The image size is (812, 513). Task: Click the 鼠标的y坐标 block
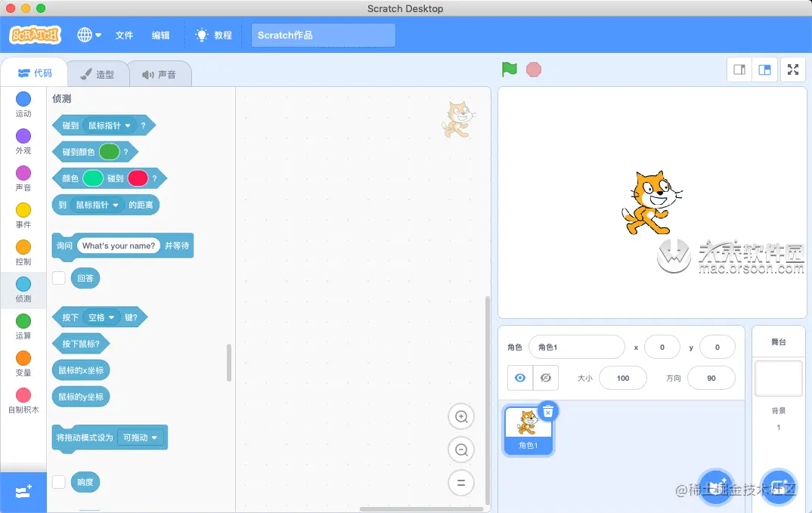[81, 397]
